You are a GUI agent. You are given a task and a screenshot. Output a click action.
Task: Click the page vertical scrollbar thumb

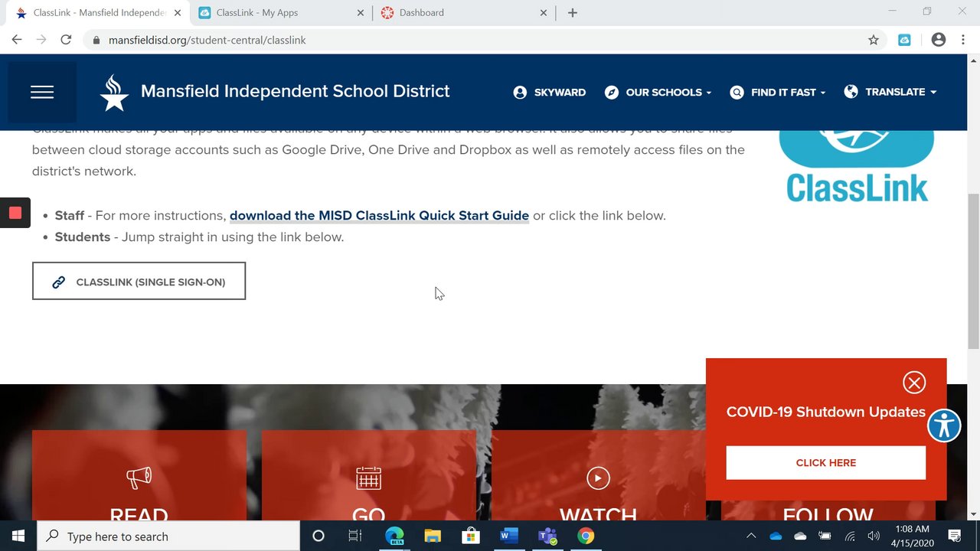pyautogui.click(x=973, y=272)
